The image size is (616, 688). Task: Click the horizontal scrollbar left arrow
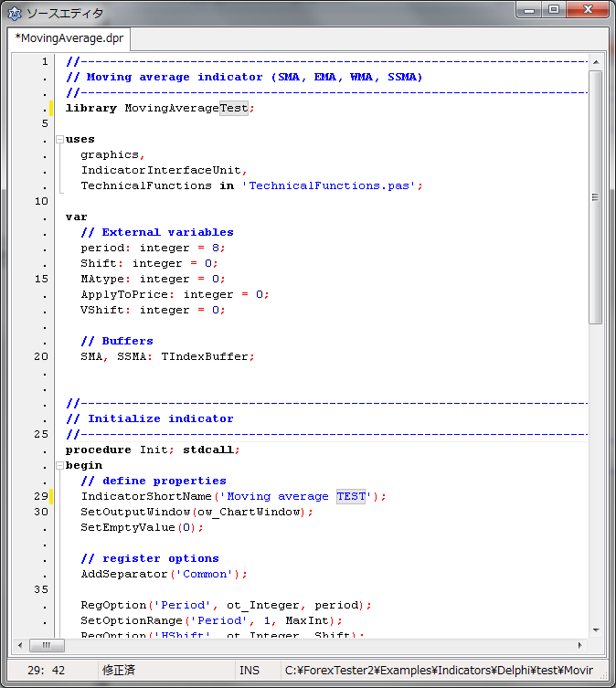click(x=20, y=645)
